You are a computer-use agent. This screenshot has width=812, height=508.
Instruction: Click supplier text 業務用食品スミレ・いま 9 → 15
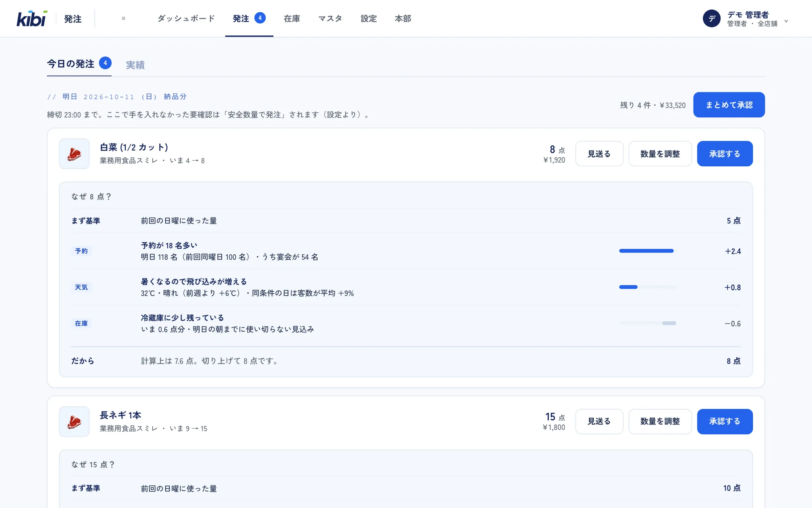pos(153,429)
